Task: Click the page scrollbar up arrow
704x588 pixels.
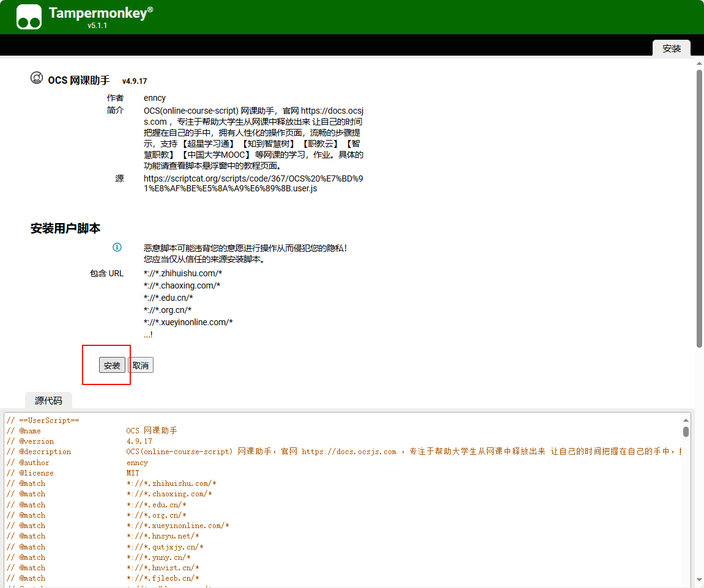Action: point(699,64)
